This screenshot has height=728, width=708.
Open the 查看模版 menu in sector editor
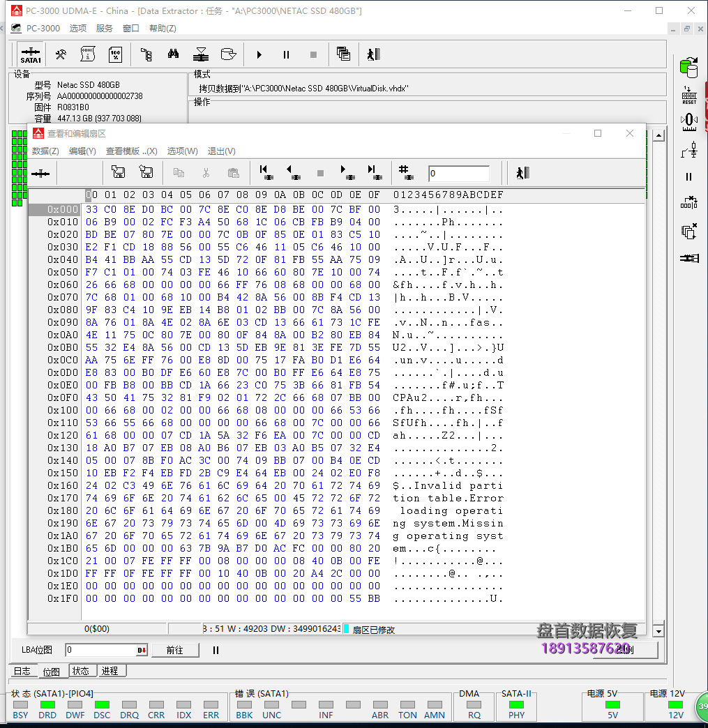point(131,151)
